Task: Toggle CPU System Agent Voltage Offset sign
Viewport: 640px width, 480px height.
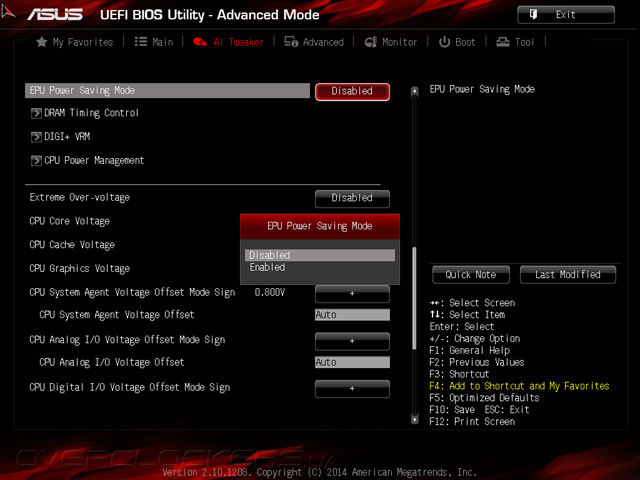Action: point(352,293)
